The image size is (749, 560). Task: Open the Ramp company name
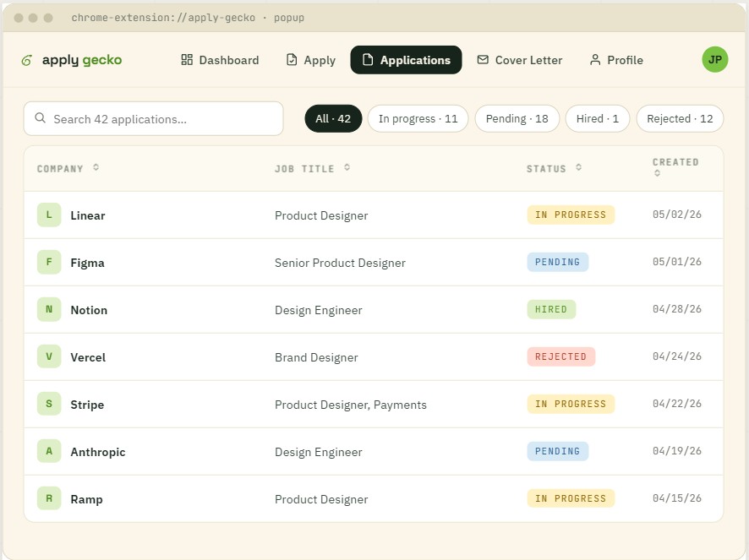pyautogui.click(x=86, y=499)
